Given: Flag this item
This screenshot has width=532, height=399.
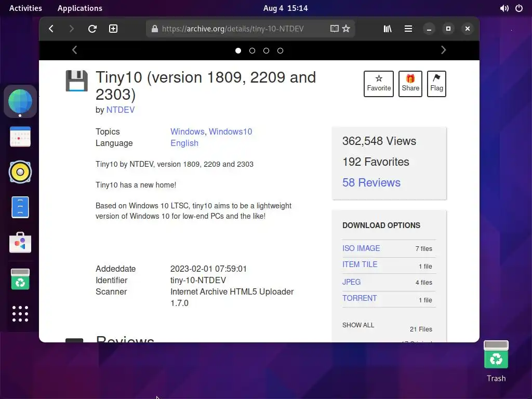Looking at the screenshot, I should tap(436, 84).
